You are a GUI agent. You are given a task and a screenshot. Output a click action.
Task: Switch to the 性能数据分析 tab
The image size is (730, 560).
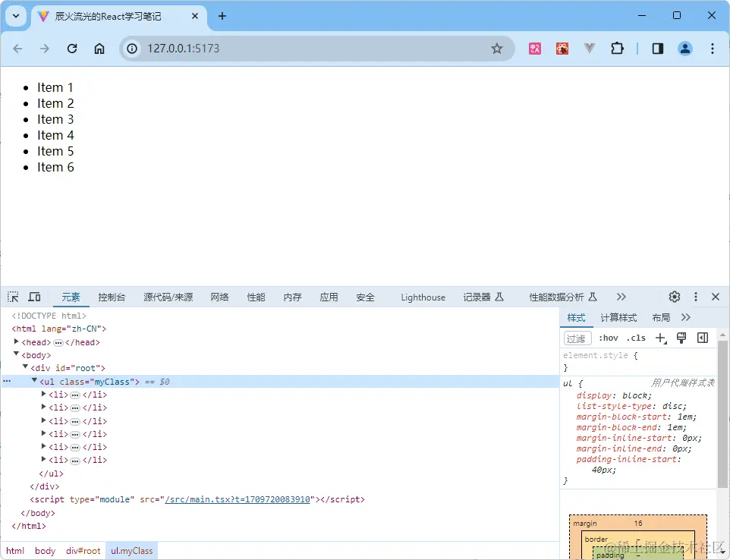click(x=563, y=297)
